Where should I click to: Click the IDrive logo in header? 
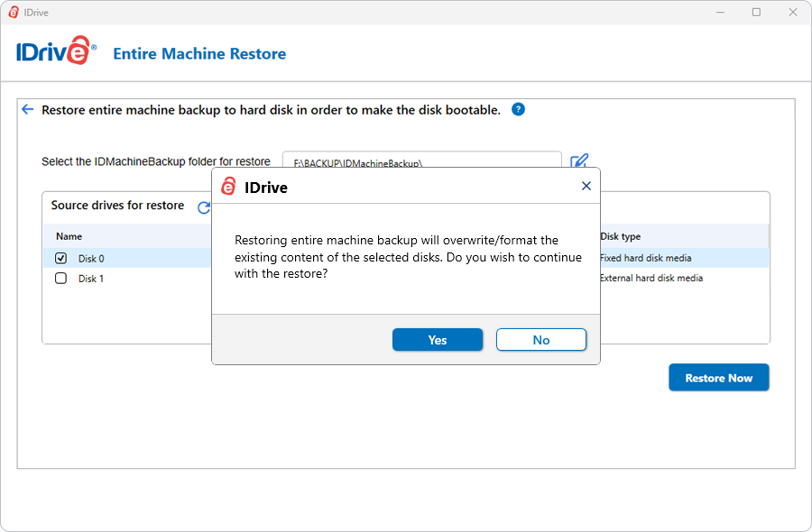coord(56,51)
